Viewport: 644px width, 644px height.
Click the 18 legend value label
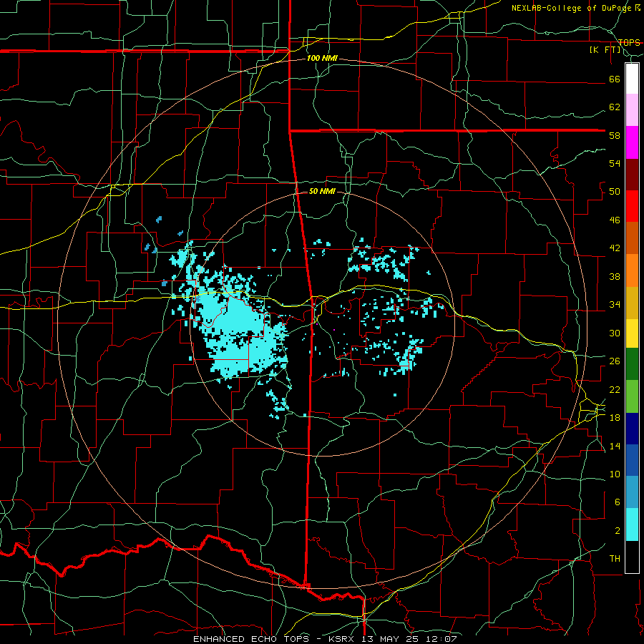(615, 418)
